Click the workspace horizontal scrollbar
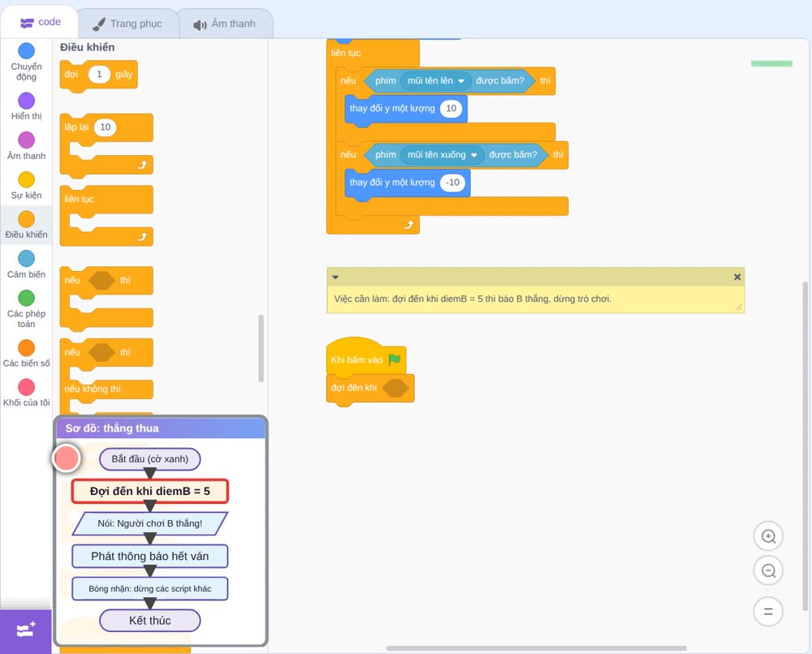 [x=536, y=648]
